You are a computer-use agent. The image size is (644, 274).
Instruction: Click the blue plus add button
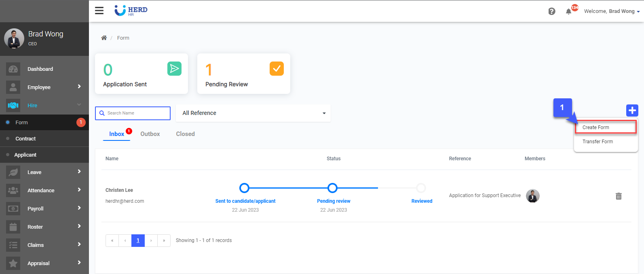coord(632,110)
